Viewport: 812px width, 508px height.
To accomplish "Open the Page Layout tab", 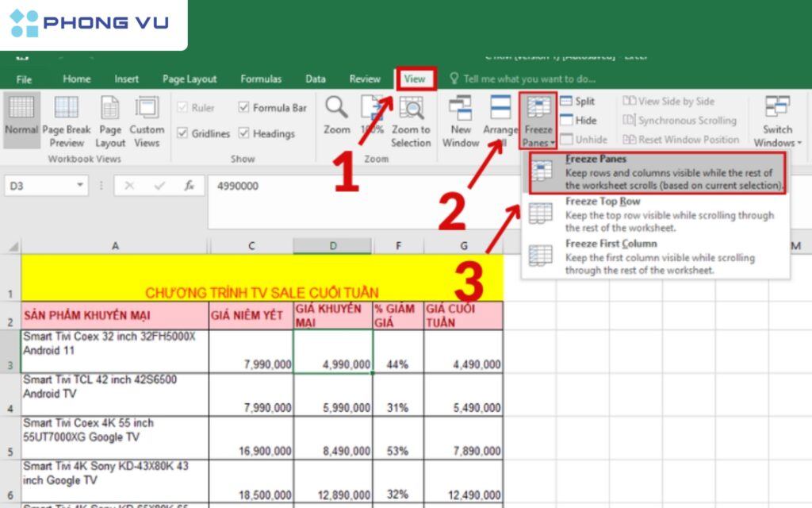I will pos(190,79).
